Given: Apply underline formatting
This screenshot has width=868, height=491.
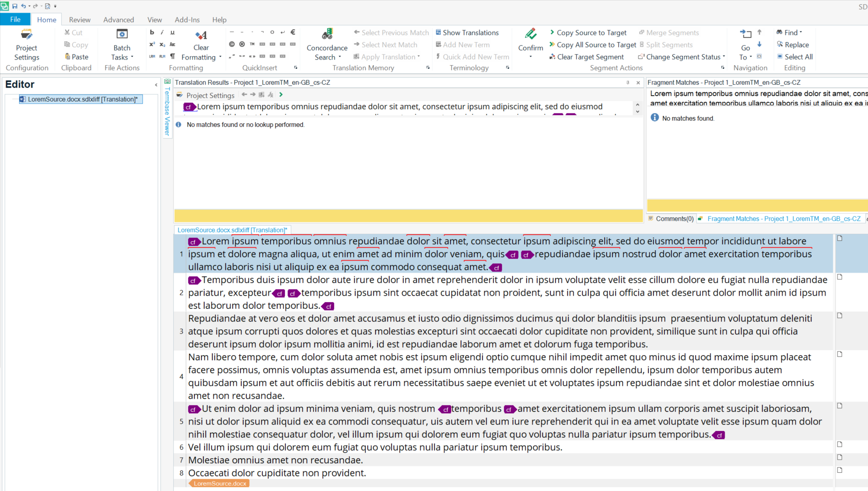Looking at the screenshot, I should (172, 32).
